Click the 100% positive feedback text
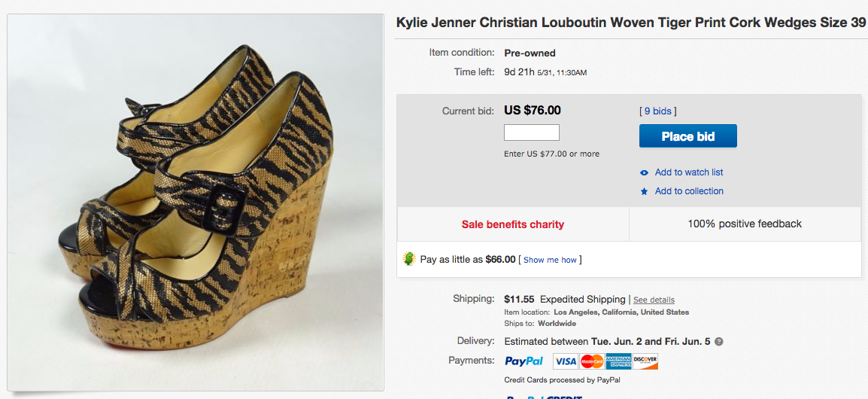Image resolution: width=868 pixels, height=399 pixels. pos(745,224)
